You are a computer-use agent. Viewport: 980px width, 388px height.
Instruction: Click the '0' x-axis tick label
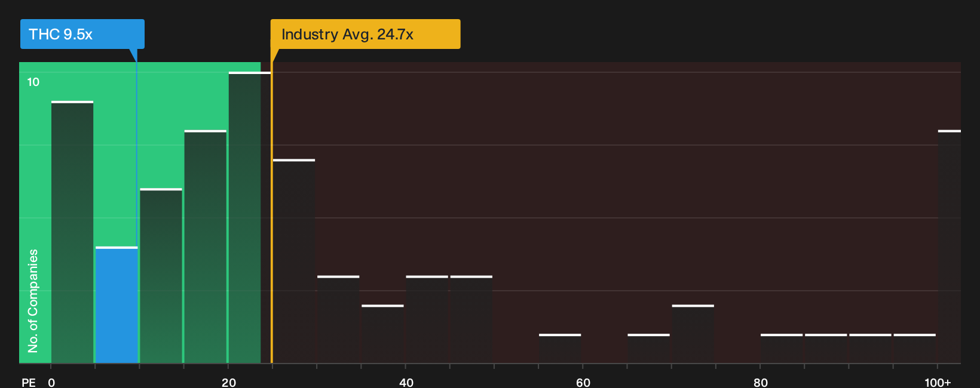tap(51, 383)
